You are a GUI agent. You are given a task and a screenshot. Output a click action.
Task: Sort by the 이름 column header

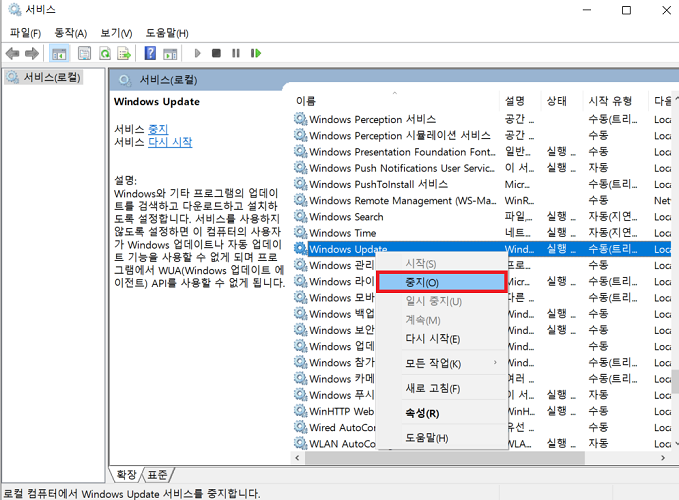395,101
